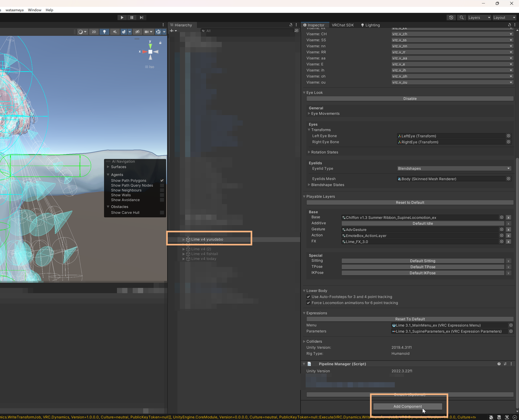
Task: Toggle scene 2D view mode
Action: 94,32
